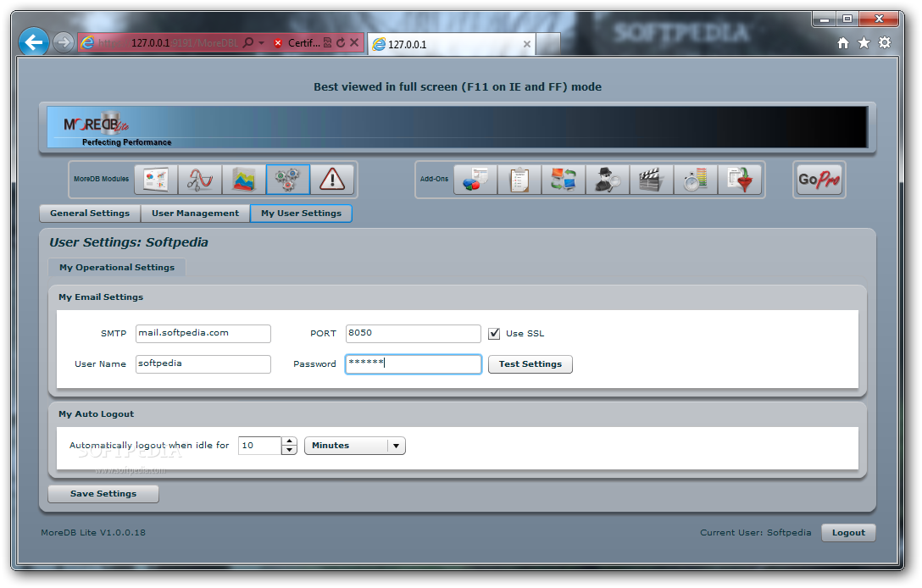922x588 pixels.
Task: Click the MoreDB Lite logo
Action: point(97,124)
